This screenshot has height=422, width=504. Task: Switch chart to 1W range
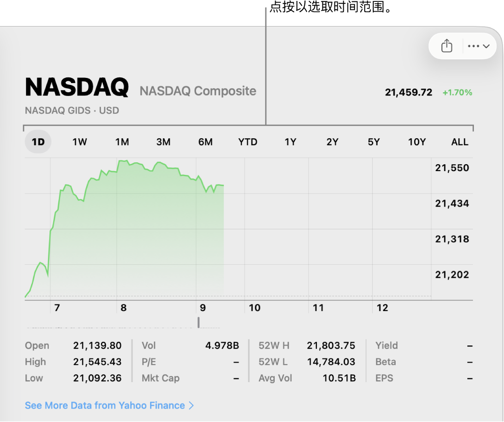80,142
